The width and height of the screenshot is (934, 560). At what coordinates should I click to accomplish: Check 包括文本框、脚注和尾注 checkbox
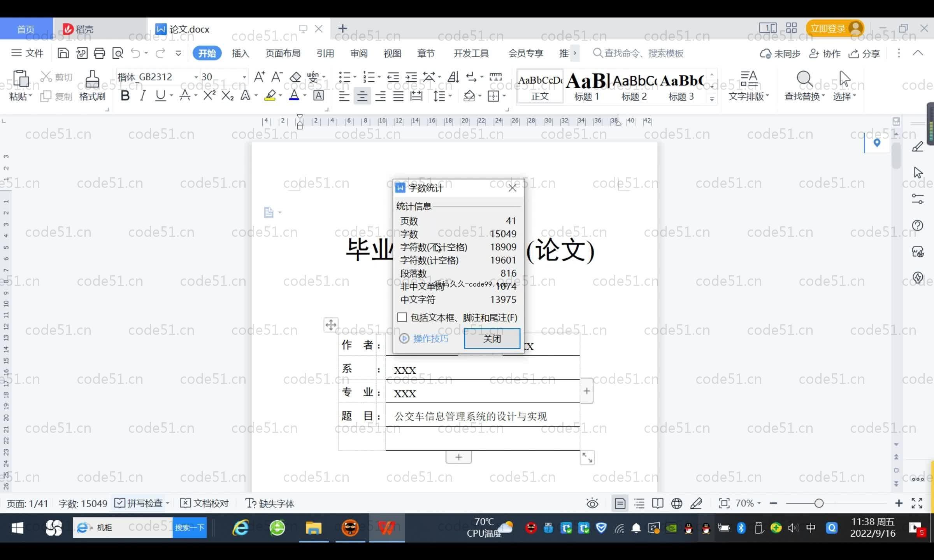coord(402,317)
